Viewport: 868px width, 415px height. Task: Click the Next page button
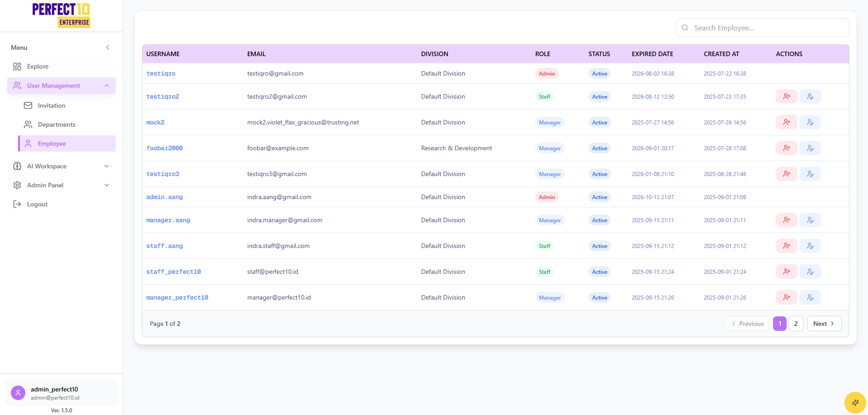pos(824,324)
